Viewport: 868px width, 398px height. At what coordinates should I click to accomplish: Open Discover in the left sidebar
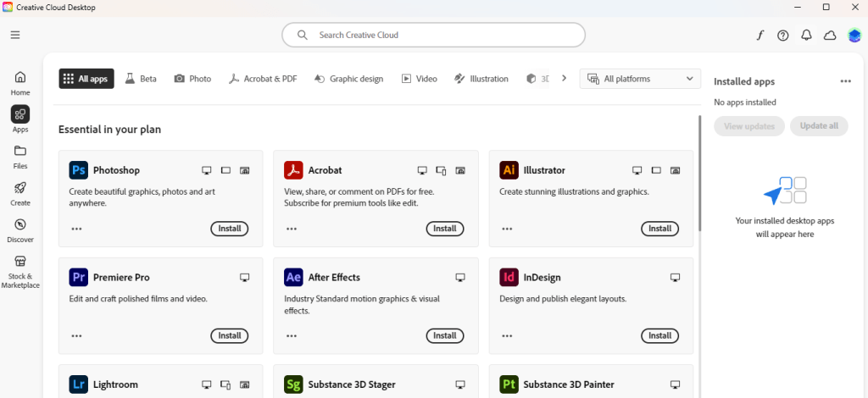(x=20, y=230)
